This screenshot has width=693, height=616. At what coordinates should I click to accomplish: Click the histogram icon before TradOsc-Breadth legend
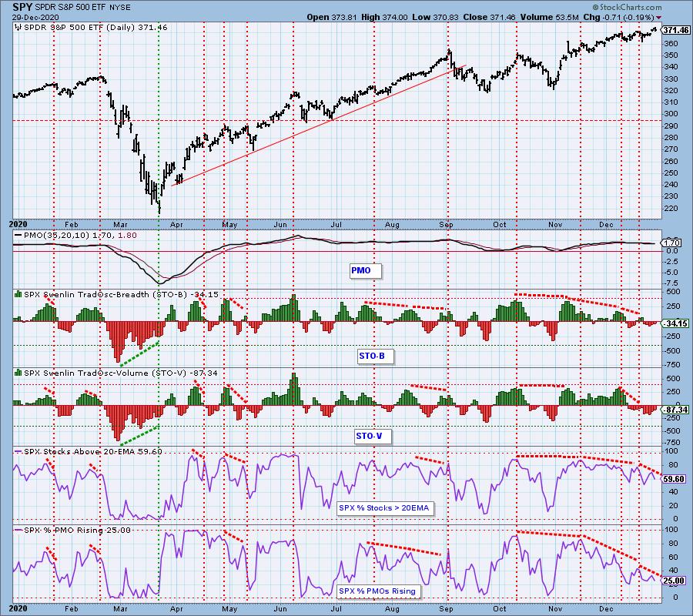[18, 294]
